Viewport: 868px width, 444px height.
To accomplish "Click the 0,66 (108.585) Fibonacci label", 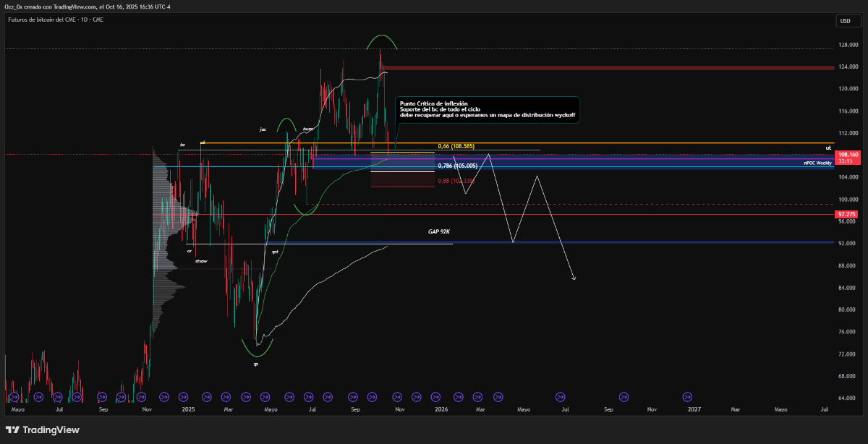I will coord(456,147).
